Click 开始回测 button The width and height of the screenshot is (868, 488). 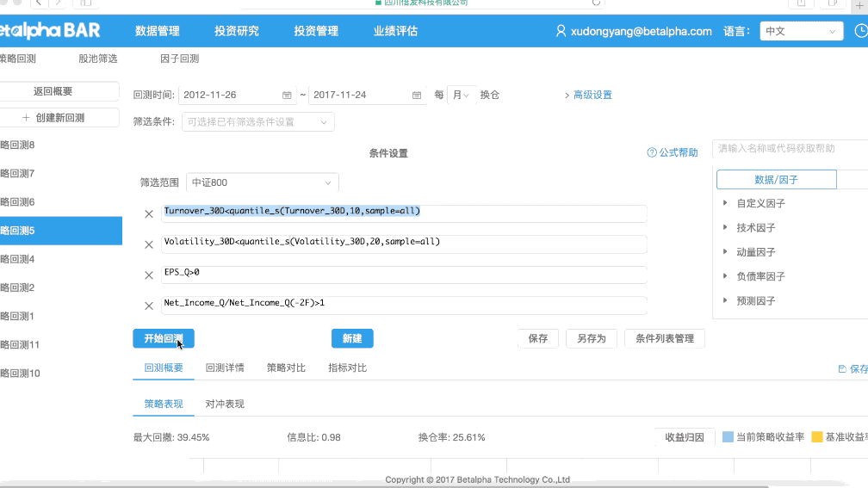point(164,338)
